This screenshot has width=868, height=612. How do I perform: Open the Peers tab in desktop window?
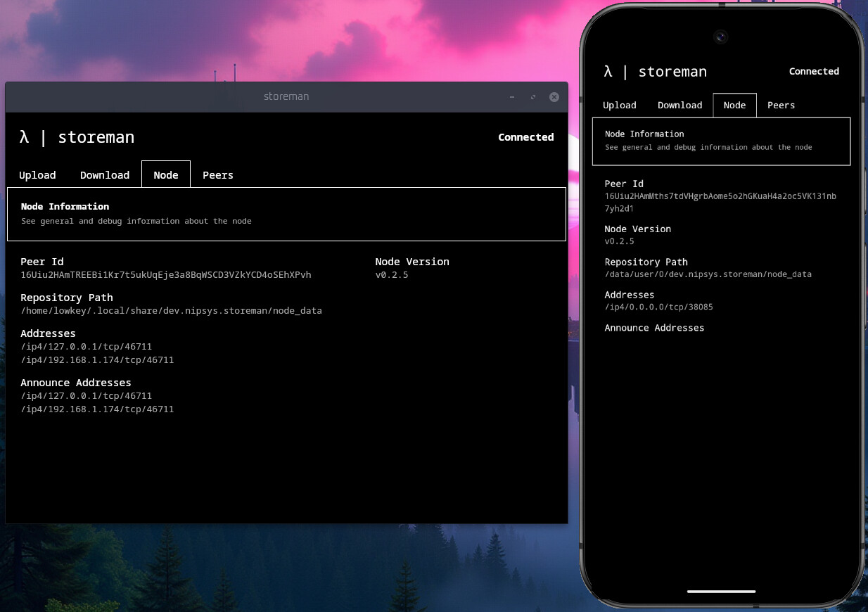point(218,175)
